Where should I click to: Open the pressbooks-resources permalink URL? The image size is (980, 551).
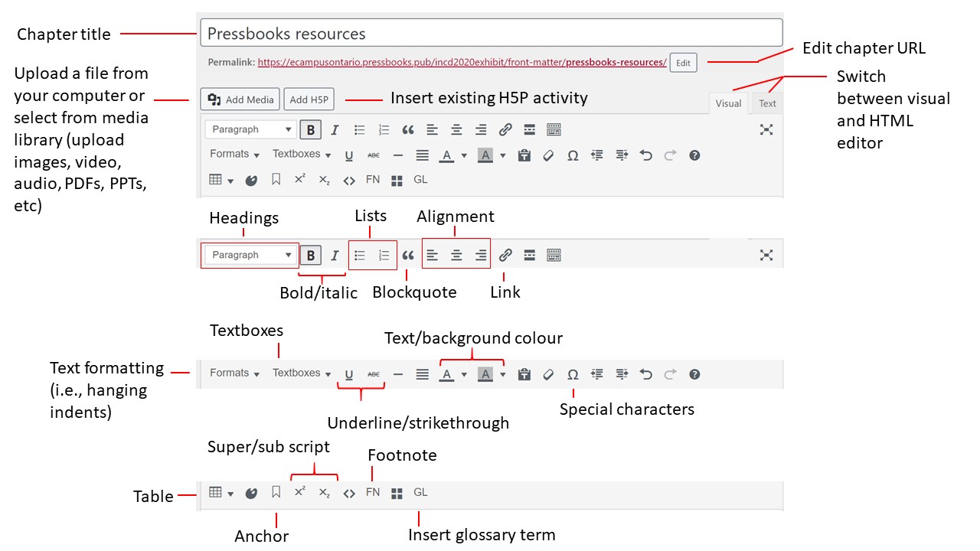pyautogui.click(x=462, y=63)
